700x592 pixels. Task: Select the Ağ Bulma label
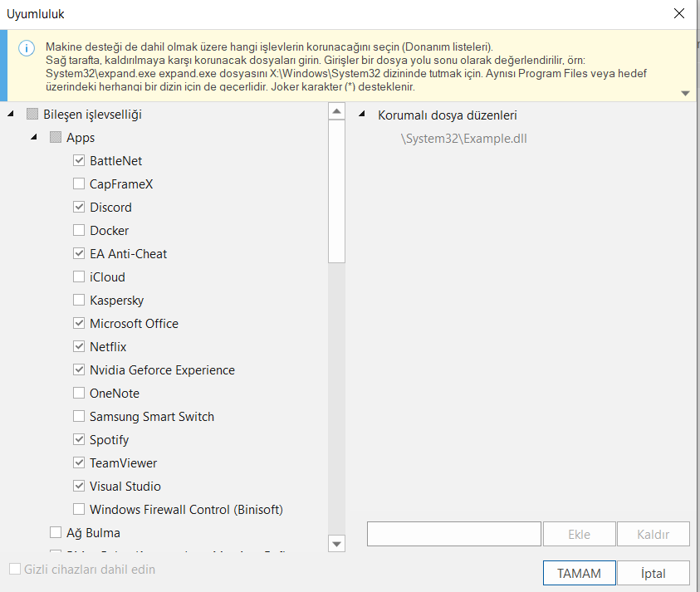point(93,532)
